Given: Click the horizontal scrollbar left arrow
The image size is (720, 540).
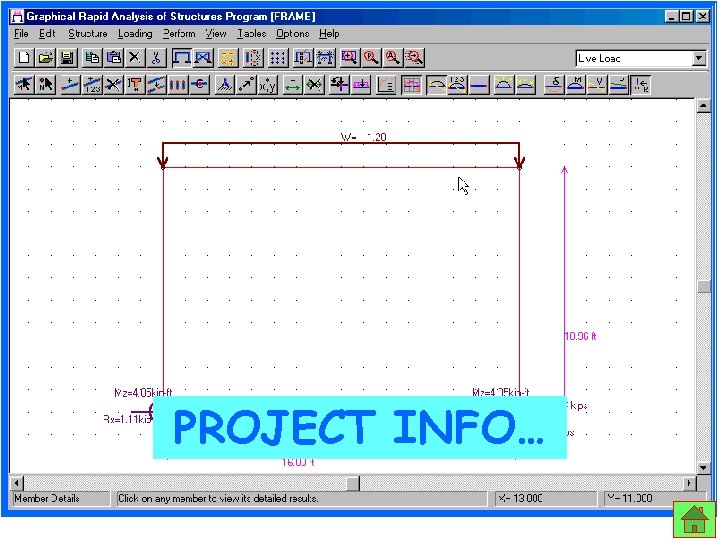Looking at the screenshot, I should [17, 483].
